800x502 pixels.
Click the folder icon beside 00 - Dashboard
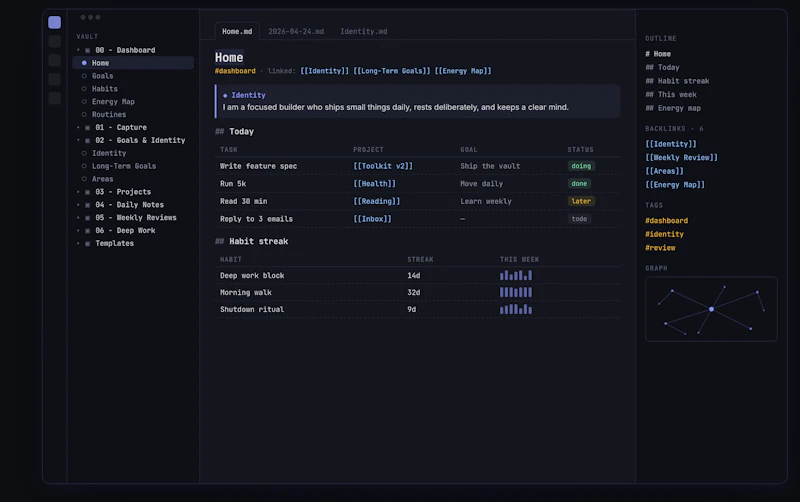[87, 51]
